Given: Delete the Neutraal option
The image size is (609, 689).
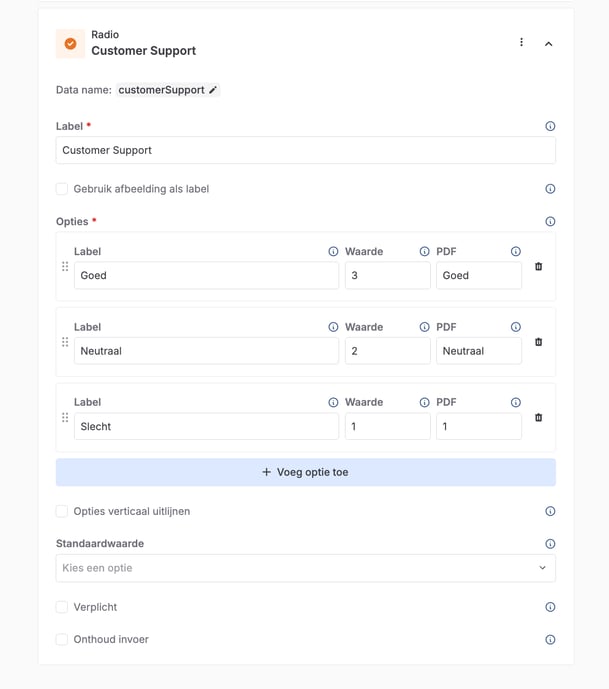Looking at the screenshot, I should tap(538, 342).
